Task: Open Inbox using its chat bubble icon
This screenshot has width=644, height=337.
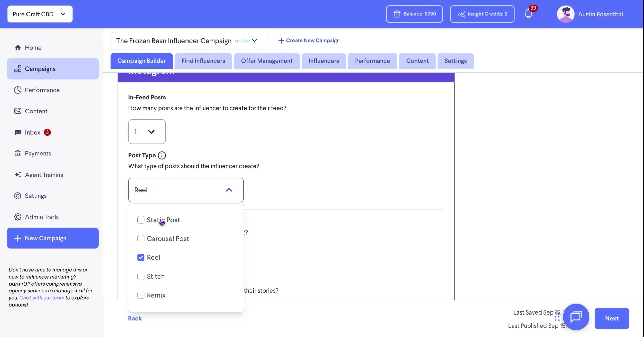Action: [x=18, y=132]
